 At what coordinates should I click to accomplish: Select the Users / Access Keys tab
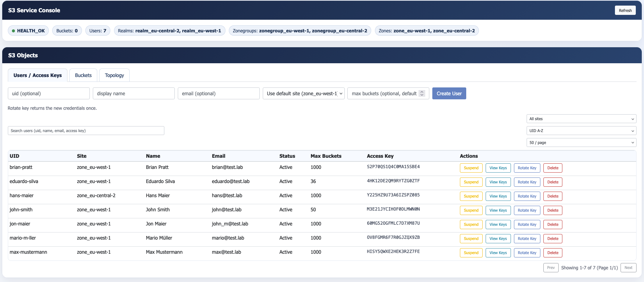(x=38, y=75)
